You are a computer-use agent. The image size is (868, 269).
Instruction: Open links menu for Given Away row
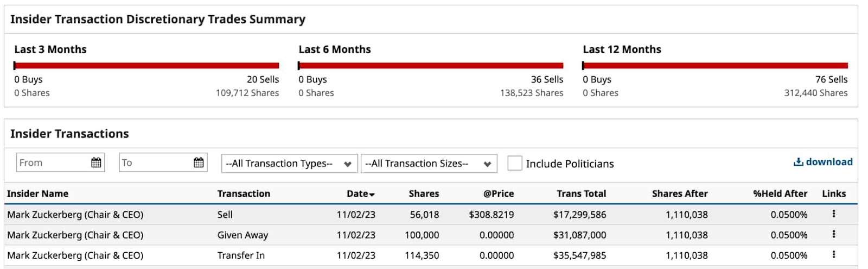coord(834,234)
